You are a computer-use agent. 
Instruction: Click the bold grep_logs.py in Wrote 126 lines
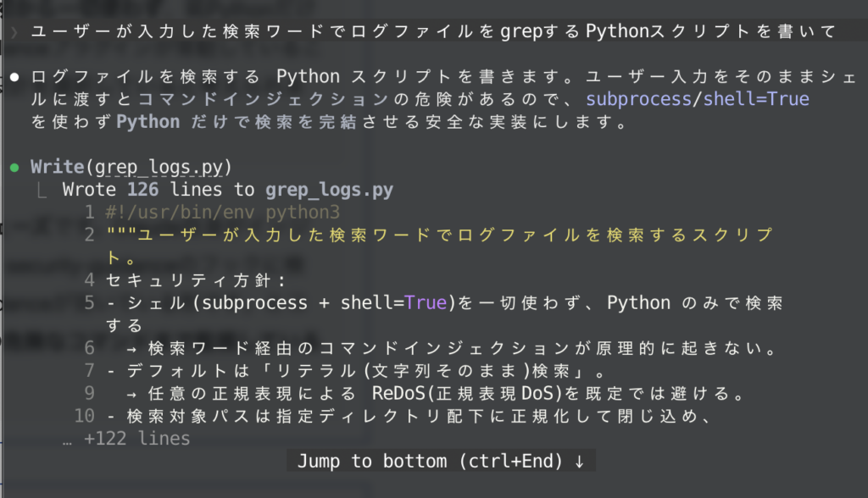330,190
